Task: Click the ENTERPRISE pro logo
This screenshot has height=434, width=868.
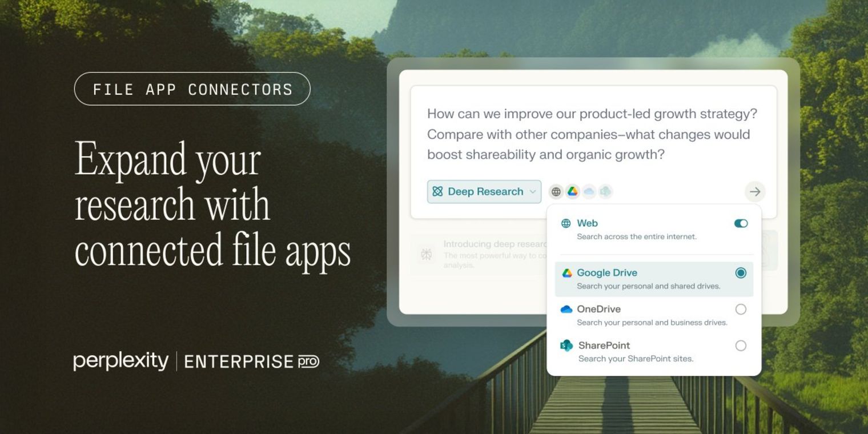Action: point(252,361)
